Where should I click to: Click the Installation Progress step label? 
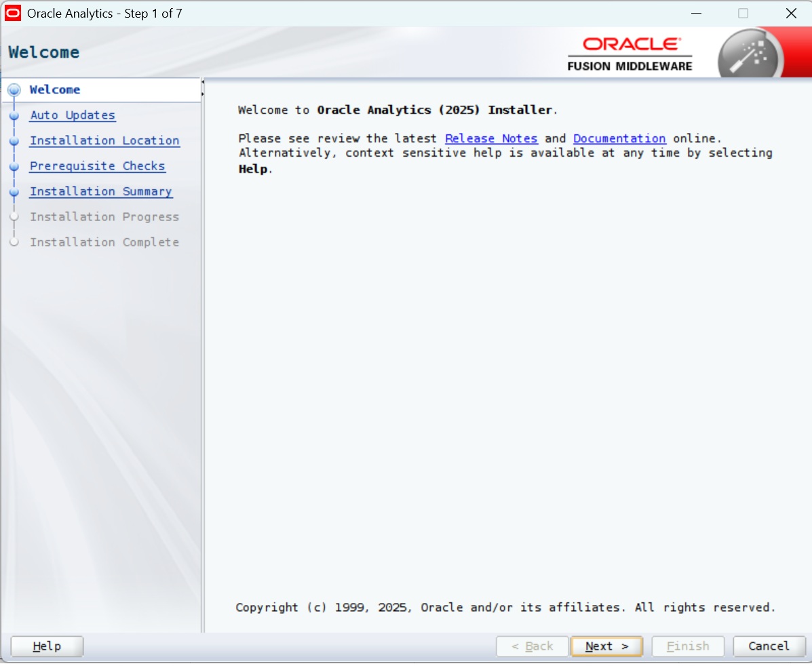[104, 216]
